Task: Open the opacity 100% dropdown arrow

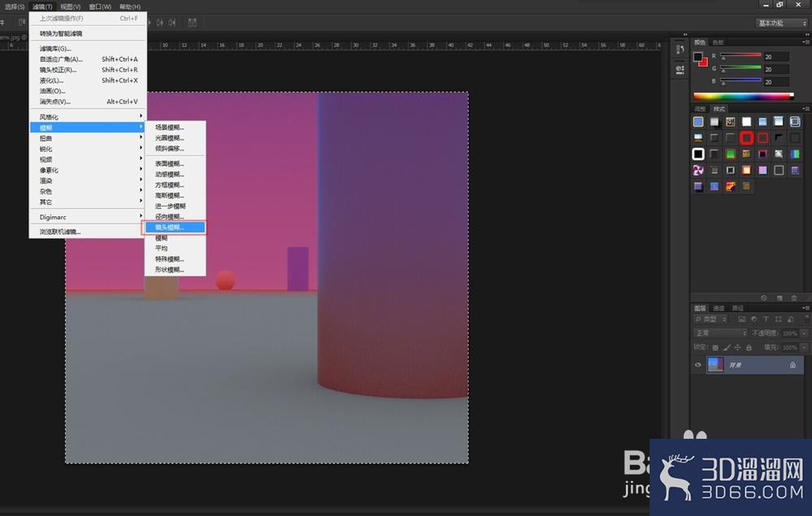Action: [x=804, y=333]
